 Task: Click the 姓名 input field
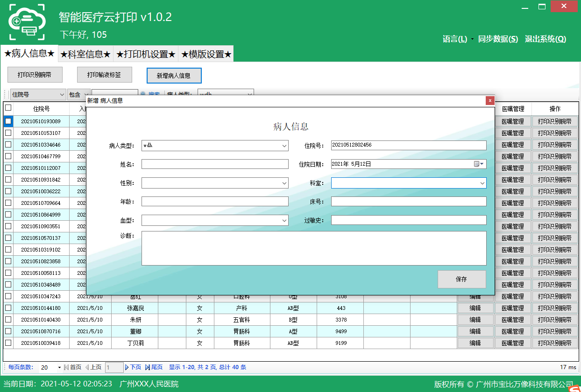coord(215,164)
